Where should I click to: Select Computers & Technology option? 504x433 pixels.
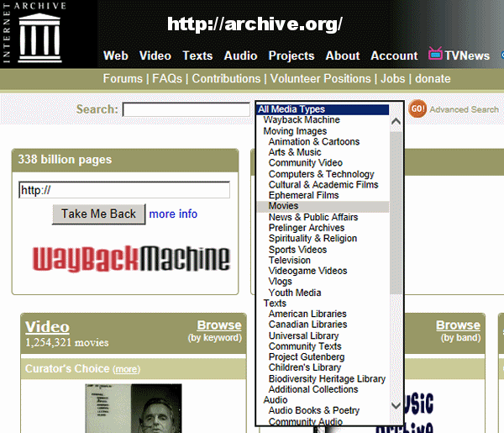pyautogui.click(x=323, y=174)
